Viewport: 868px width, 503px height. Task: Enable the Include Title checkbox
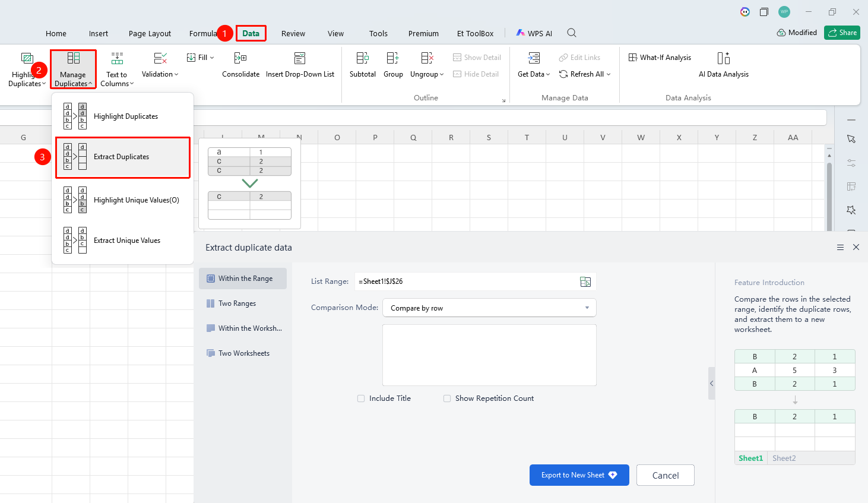pyautogui.click(x=361, y=398)
